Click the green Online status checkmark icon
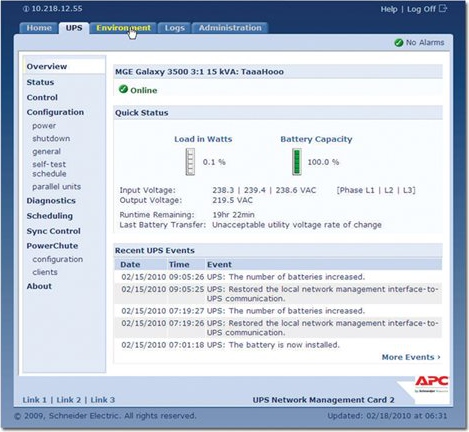 click(x=123, y=89)
